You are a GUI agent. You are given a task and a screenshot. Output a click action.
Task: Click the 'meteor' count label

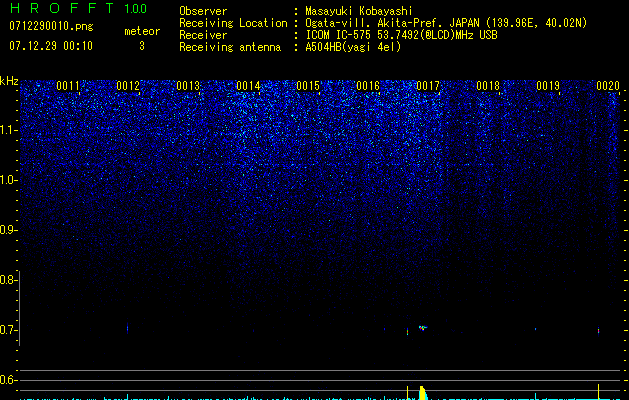click(x=142, y=31)
